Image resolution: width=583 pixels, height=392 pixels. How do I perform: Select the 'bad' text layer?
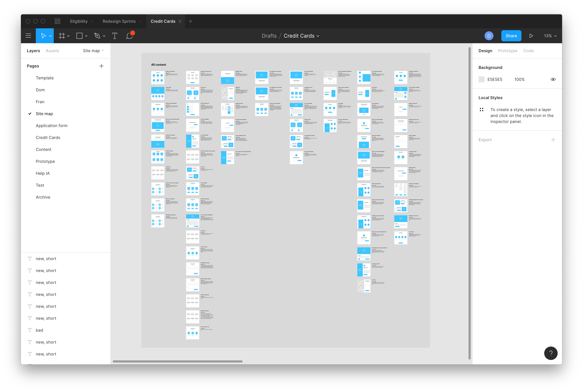click(x=40, y=330)
